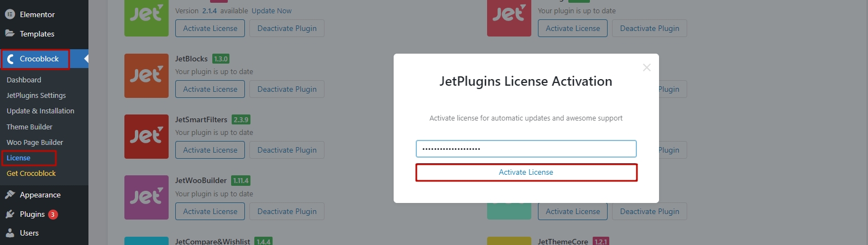The image size is (868, 245).
Task: Open the Crocoblock menu item
Action: (39, 59)
